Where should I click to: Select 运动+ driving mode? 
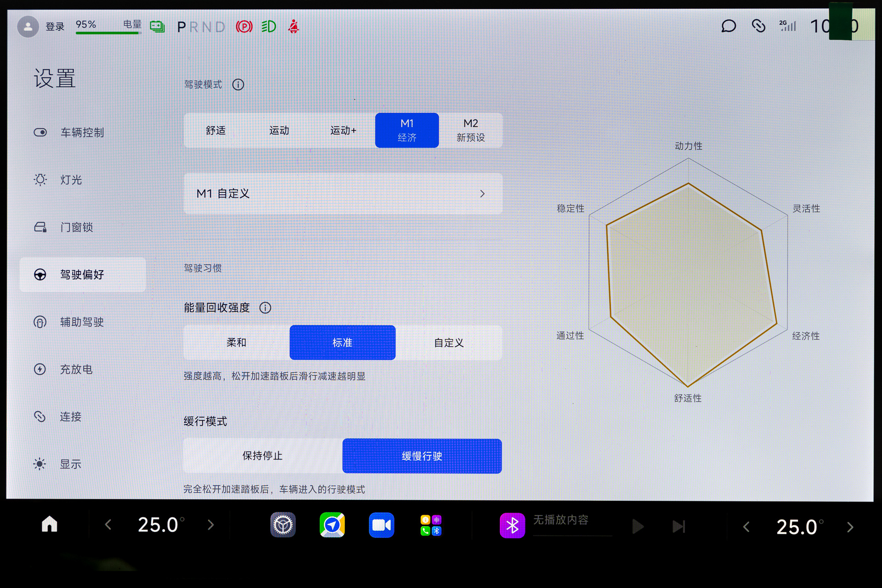(x=343, y=130)
